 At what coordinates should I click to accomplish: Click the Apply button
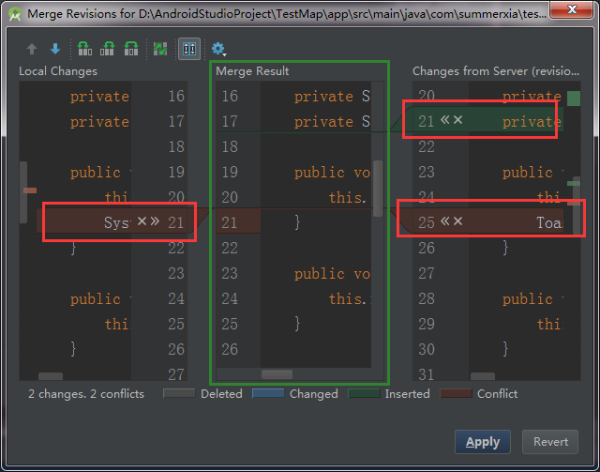483,441
